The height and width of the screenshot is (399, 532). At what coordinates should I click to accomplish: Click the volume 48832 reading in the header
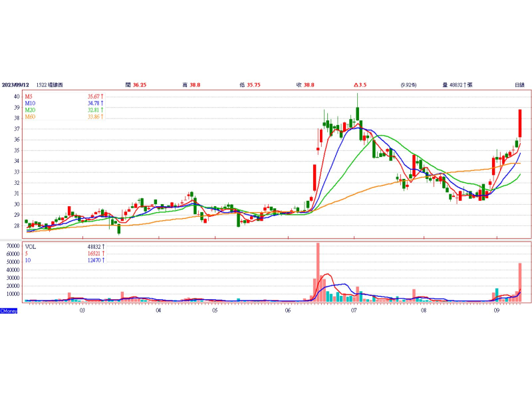pos(460,85)
